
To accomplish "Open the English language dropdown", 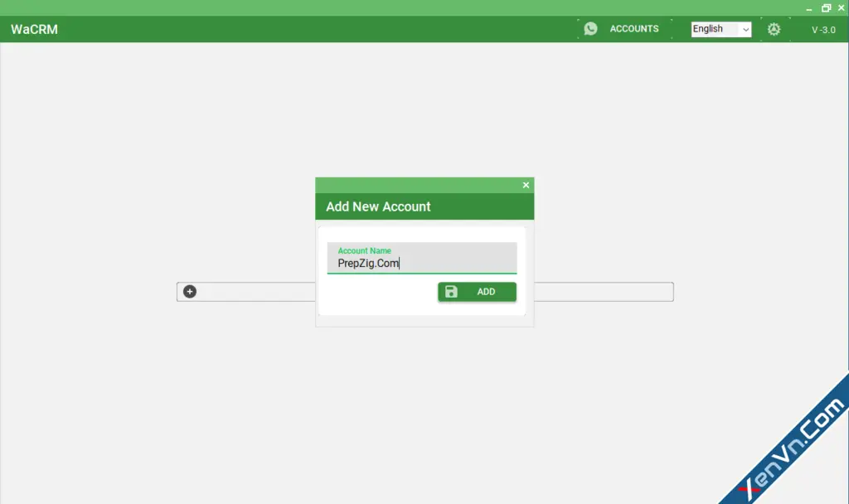I will point(720,29).
